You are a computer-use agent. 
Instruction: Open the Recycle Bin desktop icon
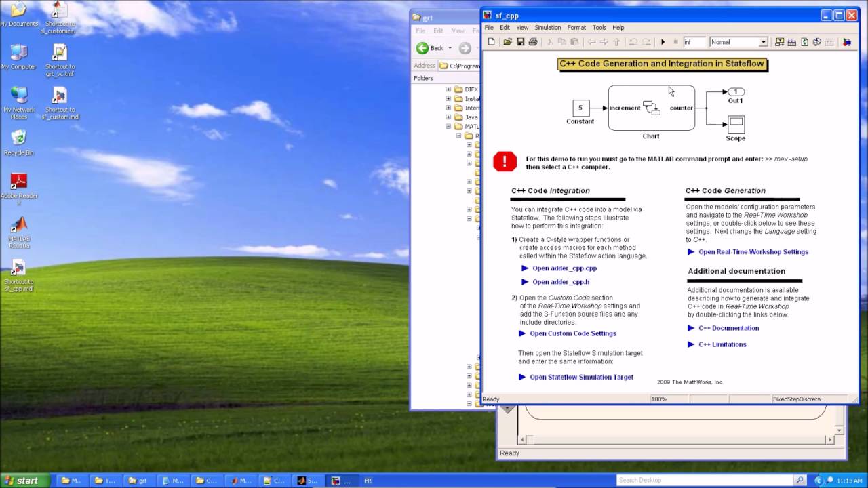19,142
